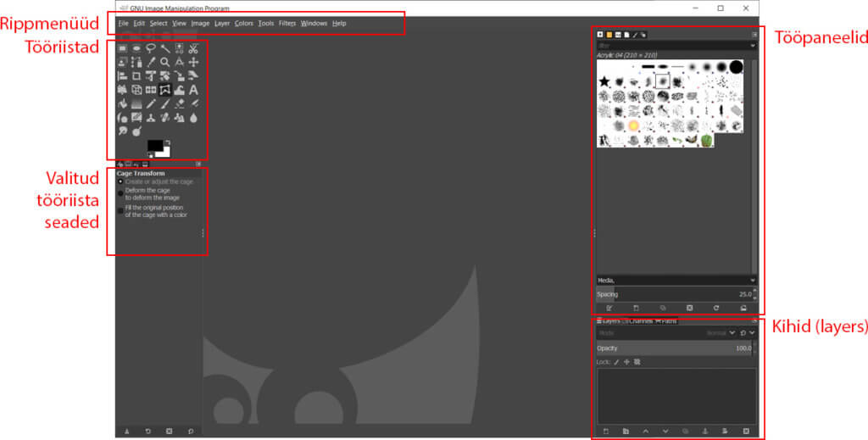Reset colors to default black and white
The height and width of the screenshot is (440, 868).
[151, 155]
